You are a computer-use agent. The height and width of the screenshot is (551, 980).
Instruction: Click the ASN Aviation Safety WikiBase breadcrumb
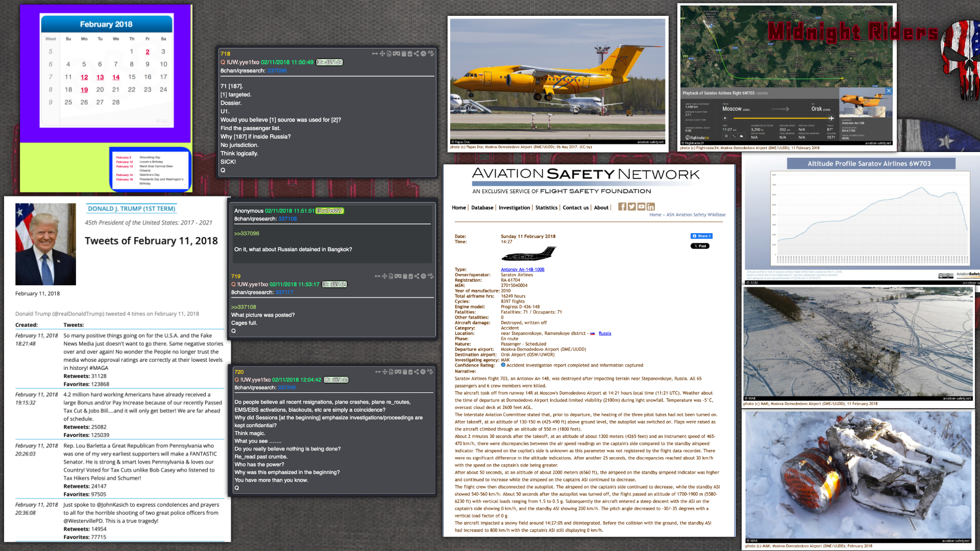pyautogui.click(x=696, y=215)
